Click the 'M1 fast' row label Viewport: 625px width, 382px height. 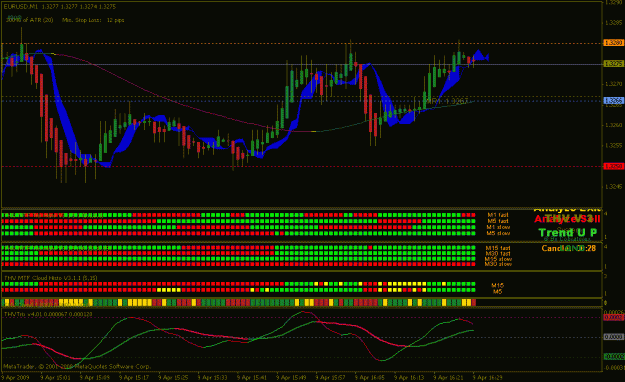(x=498, y=215)
